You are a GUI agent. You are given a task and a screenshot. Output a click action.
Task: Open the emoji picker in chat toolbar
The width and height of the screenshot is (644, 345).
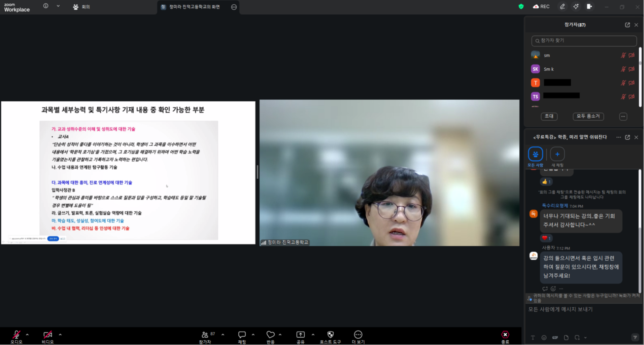point(544,338)
